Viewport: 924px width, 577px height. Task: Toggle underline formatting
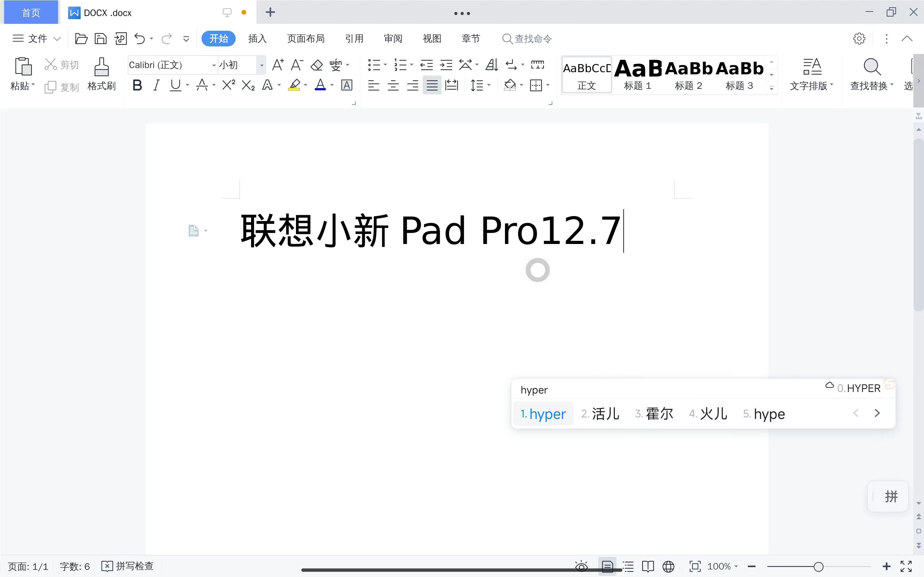pyautogui.click(x=175, y=85)
